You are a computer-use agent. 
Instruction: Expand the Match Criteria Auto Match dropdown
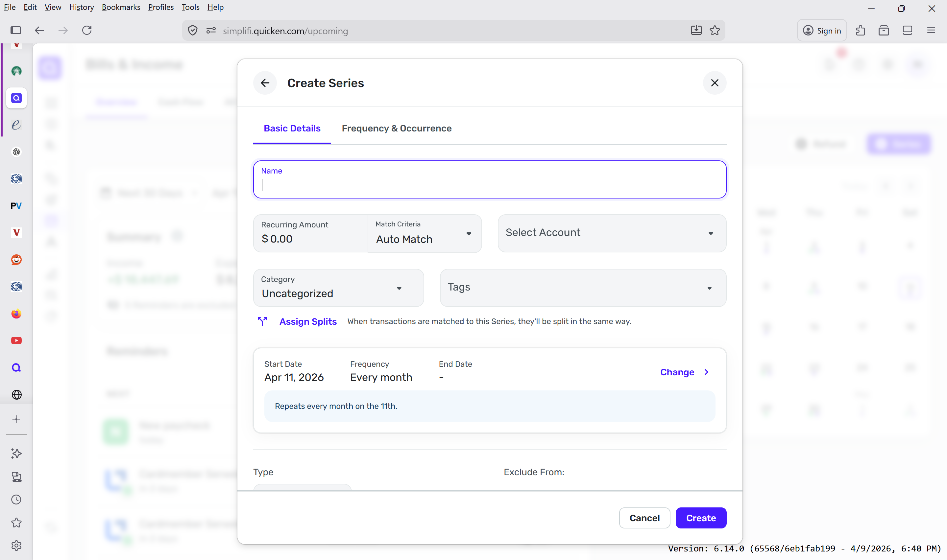click(x=424, y=234)
